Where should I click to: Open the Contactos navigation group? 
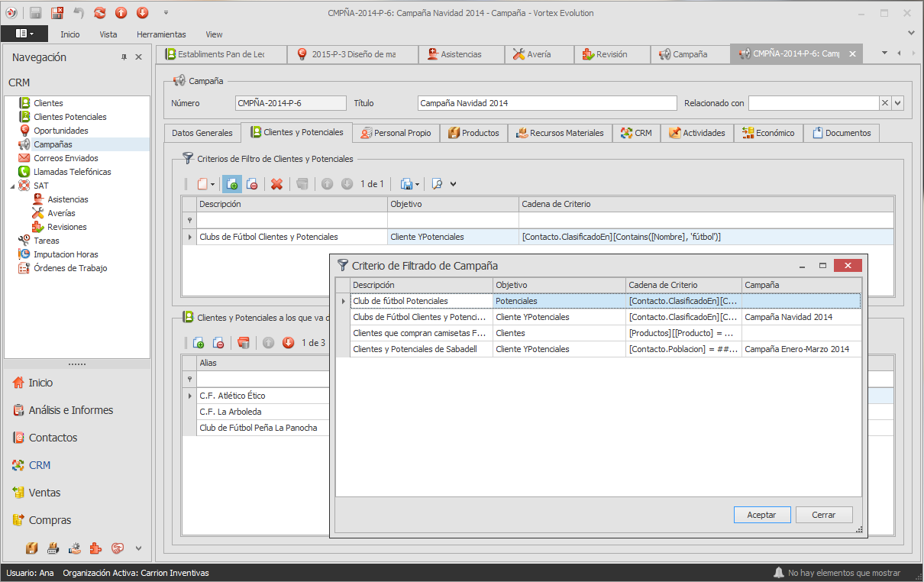(45, 438)
